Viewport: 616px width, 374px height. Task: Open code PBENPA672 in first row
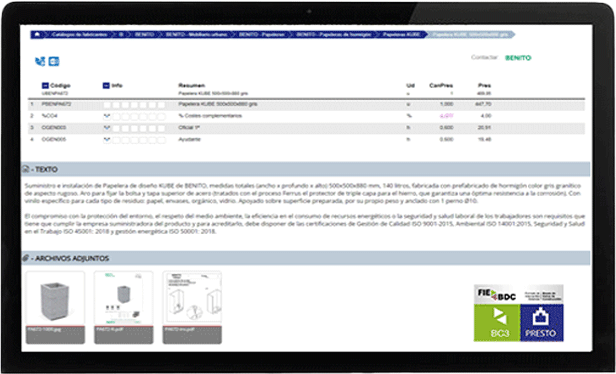[x=56, y=104]
